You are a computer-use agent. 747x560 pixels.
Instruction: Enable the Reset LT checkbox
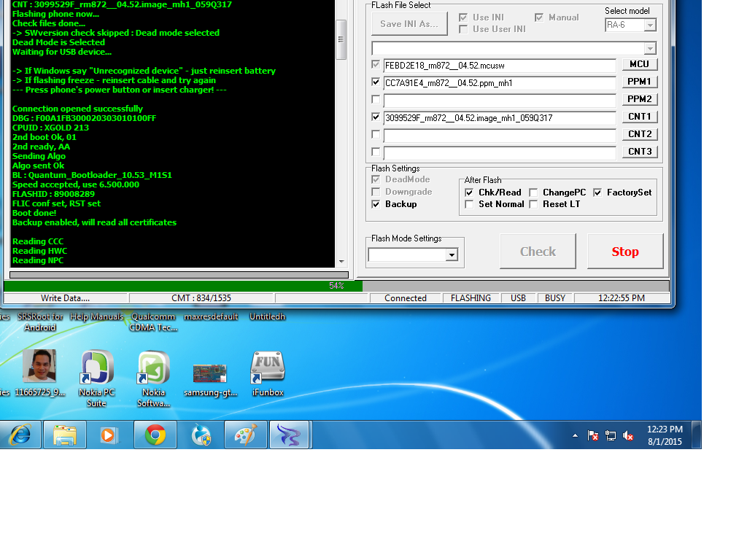tap(533, 204)
